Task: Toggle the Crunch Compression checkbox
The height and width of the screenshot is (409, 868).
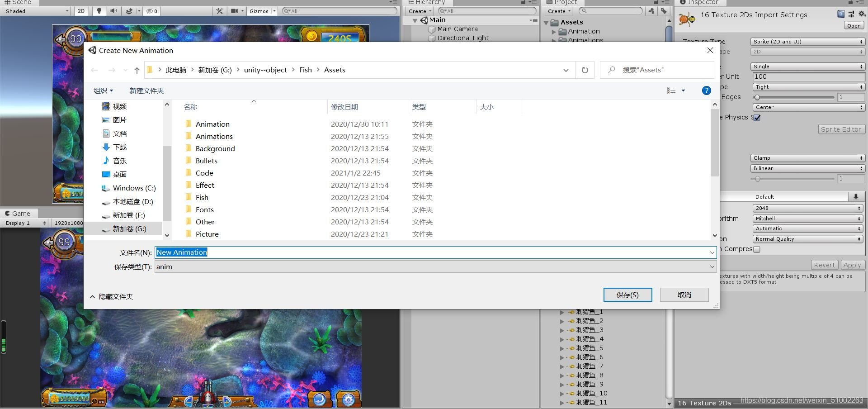Action: tap(757, 249)
